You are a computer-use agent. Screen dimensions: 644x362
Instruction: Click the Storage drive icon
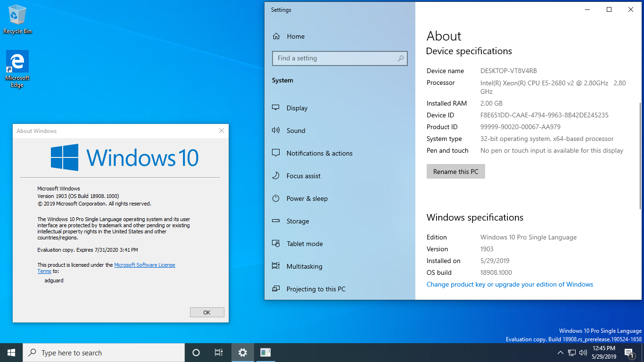(x=276, y=221)
